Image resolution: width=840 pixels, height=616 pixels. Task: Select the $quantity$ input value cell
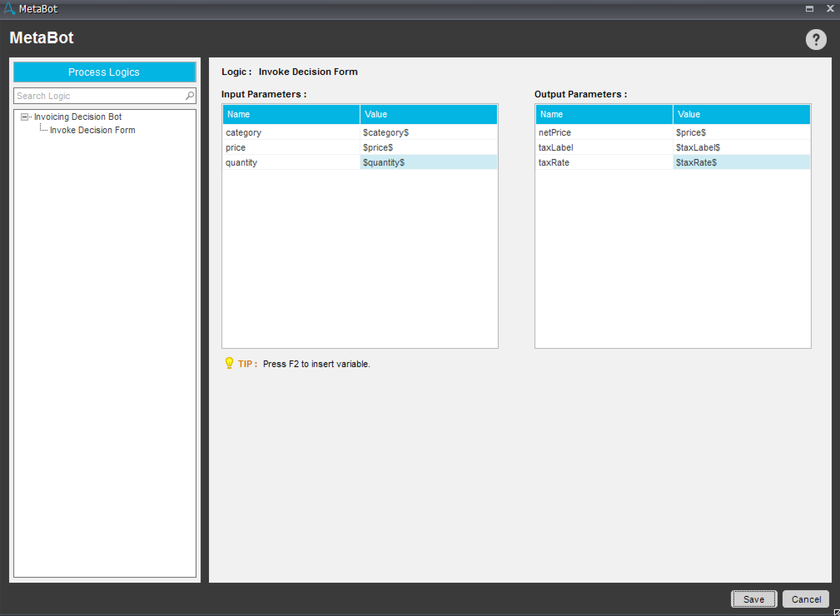point(428,162)
